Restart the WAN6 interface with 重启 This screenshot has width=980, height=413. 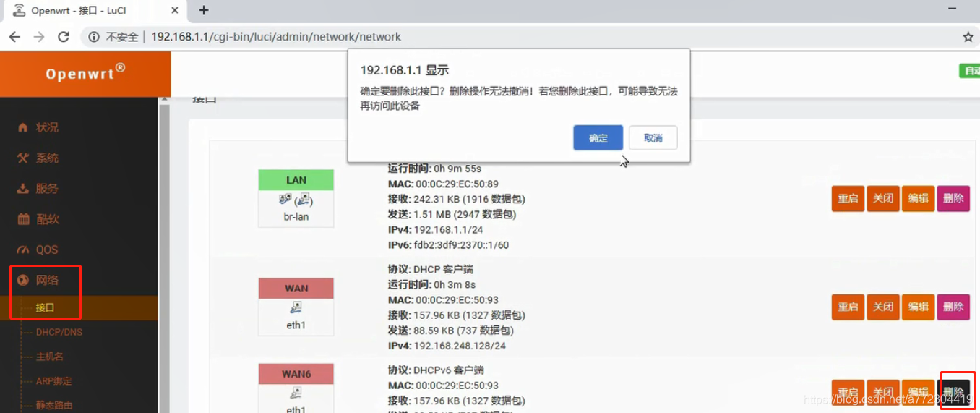(x=848, y=392)
